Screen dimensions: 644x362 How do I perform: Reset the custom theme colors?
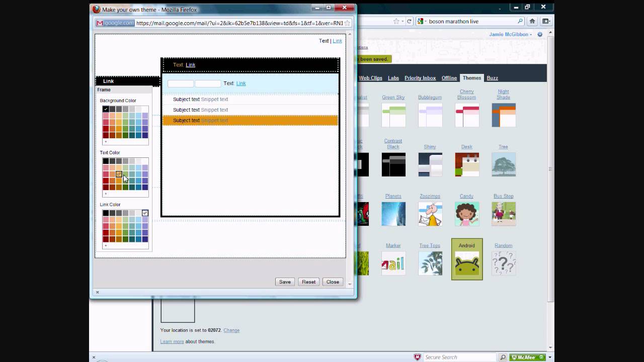click(x=308, y=282)
